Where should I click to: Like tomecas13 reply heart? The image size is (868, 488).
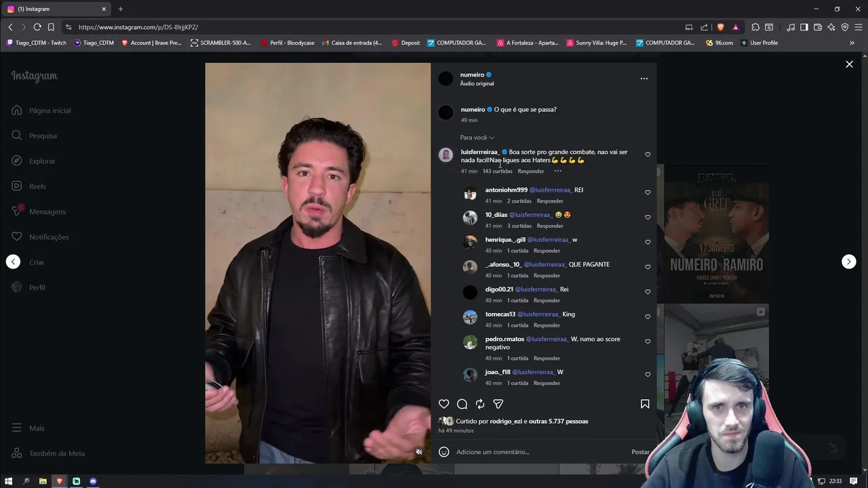click(648, 317)
